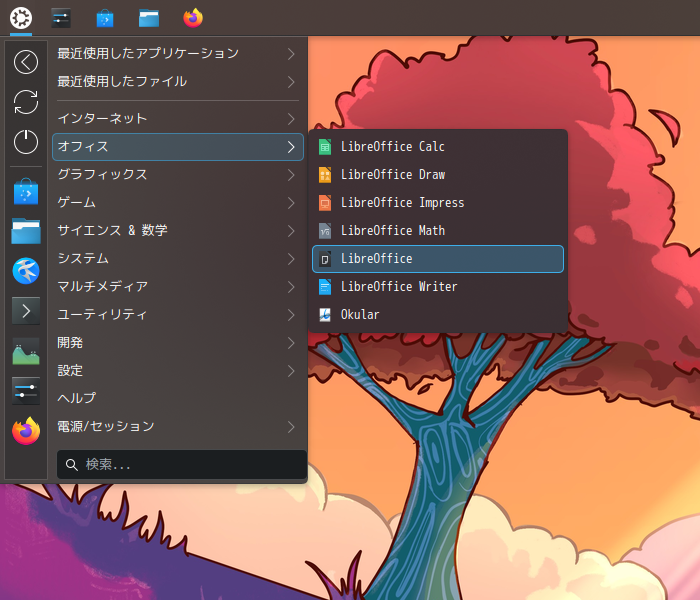Select the 最近使用したアプリケーション label
The width and height of the screenshot is (700, 600).
[x=148, y=54]
